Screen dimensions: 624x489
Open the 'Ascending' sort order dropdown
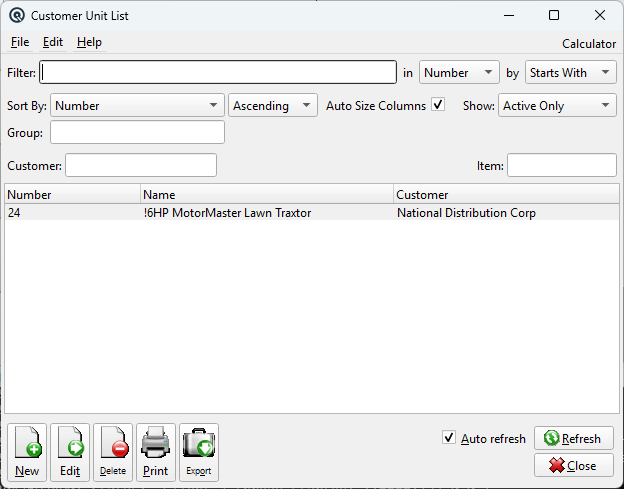click(x=273, y=105)
